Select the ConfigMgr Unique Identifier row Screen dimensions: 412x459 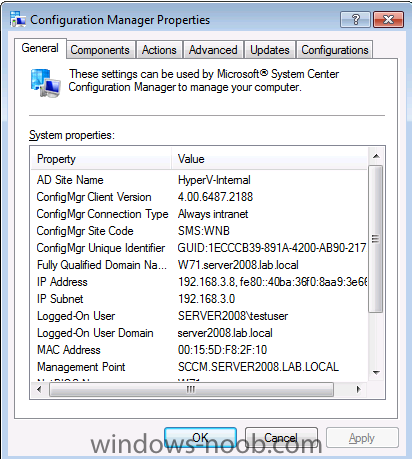pos(199,248)
